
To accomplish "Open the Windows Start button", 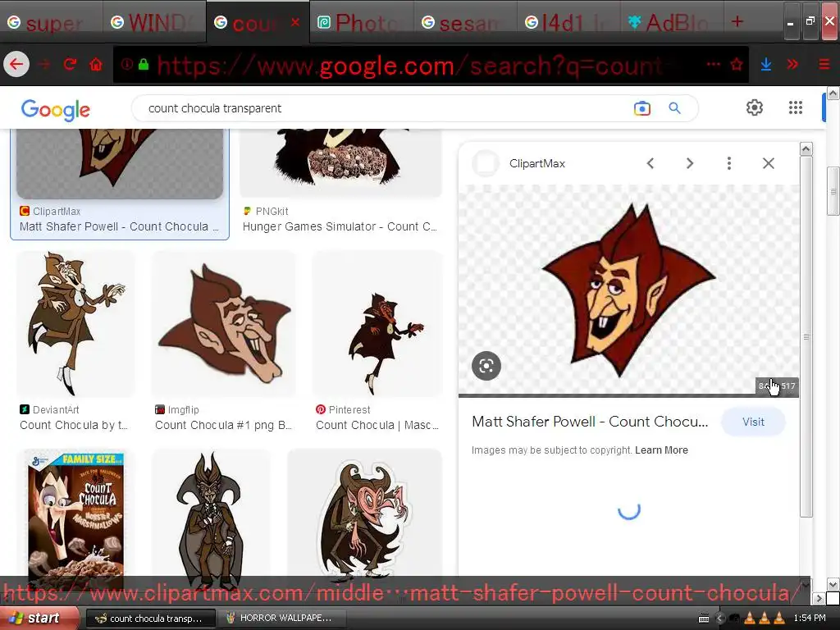I will coord(39,619).
